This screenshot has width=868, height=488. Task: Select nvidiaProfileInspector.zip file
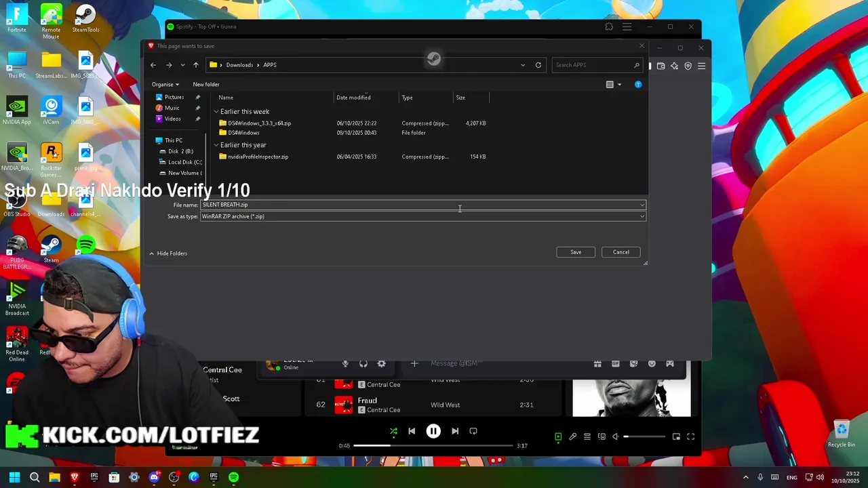coord(258,157)
